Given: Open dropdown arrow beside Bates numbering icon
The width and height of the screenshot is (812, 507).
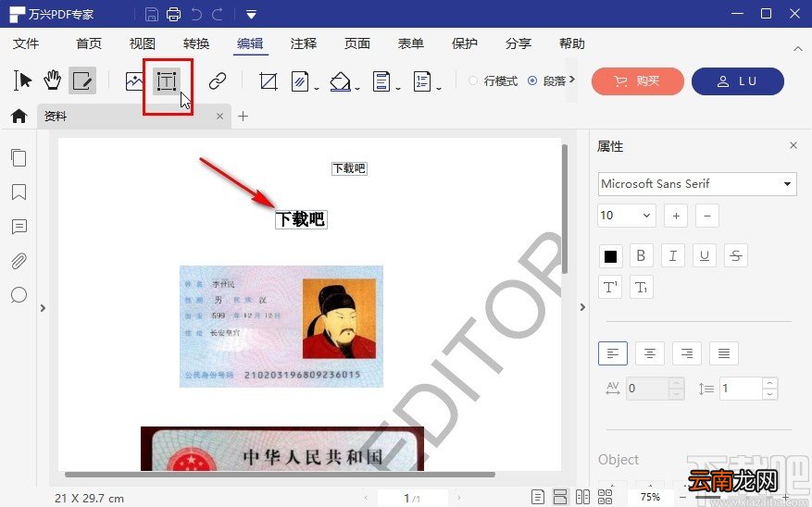Looking at the screenshot, I should pos(439,89).
